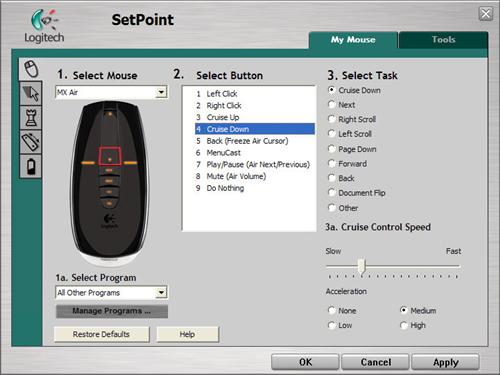Click the Cancel button
This screenshot has width=500, height=375.
[x=376, y=362]
